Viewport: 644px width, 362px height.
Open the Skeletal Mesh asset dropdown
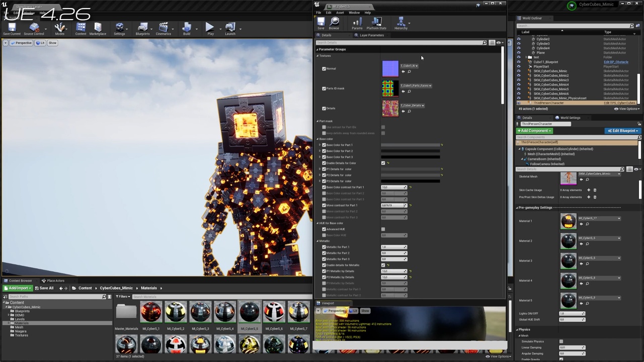click(x=599, y=174)
